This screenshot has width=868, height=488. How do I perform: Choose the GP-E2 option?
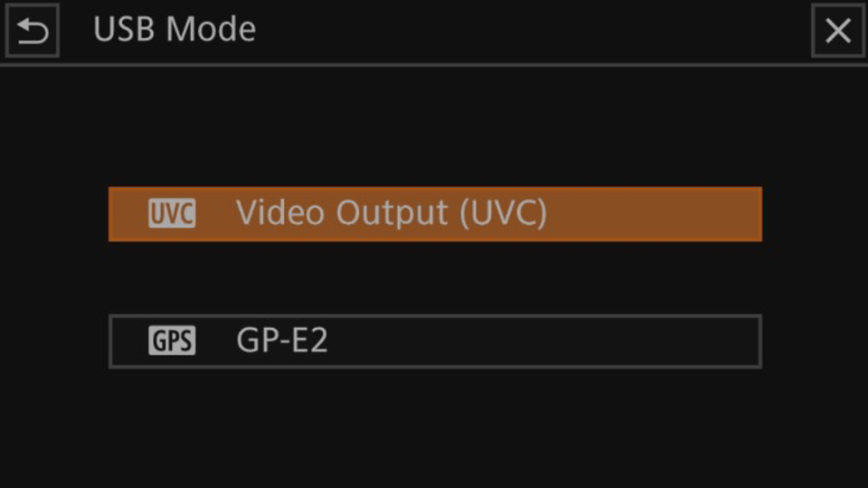coord(435,341)
